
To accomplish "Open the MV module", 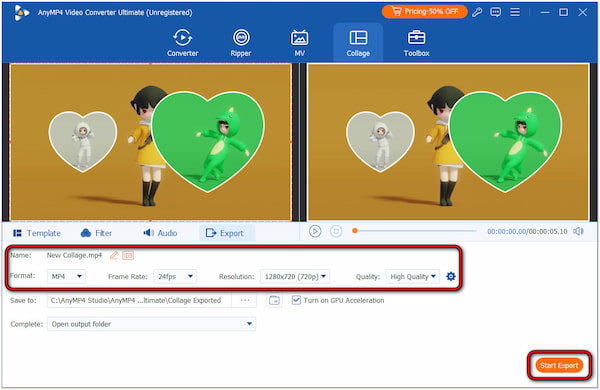I will click(299, 43).
